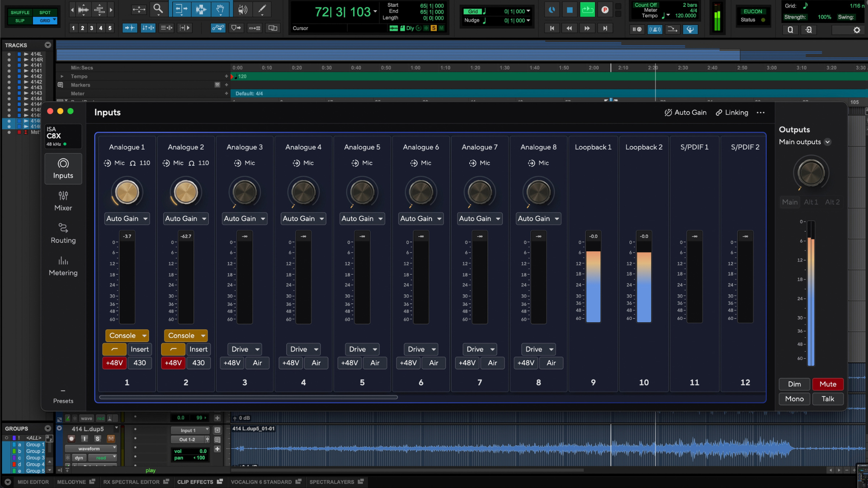
Task: Expand Main outputs selector dropdown
Action: click(827, 142)
